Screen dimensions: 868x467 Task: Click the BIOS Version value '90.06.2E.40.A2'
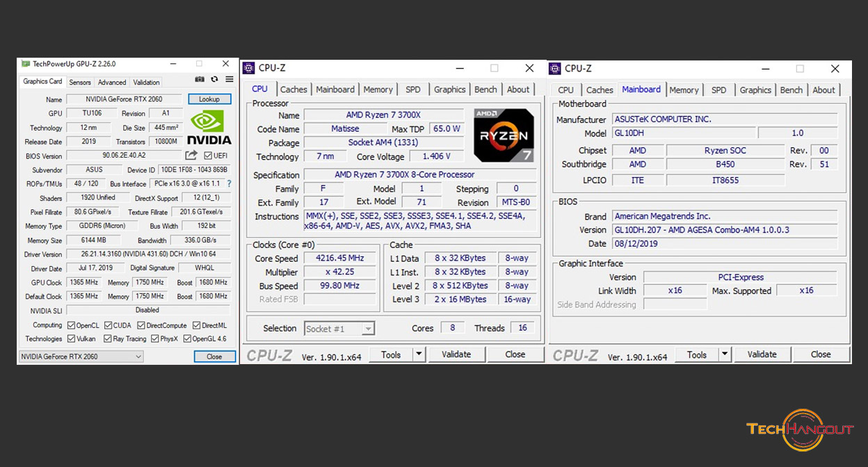tap(124, 156)
